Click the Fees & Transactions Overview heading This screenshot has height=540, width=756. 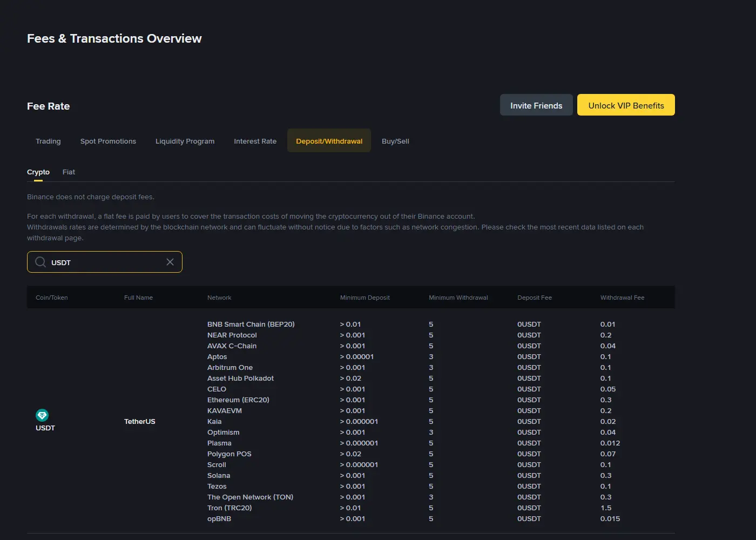point(114,38)
